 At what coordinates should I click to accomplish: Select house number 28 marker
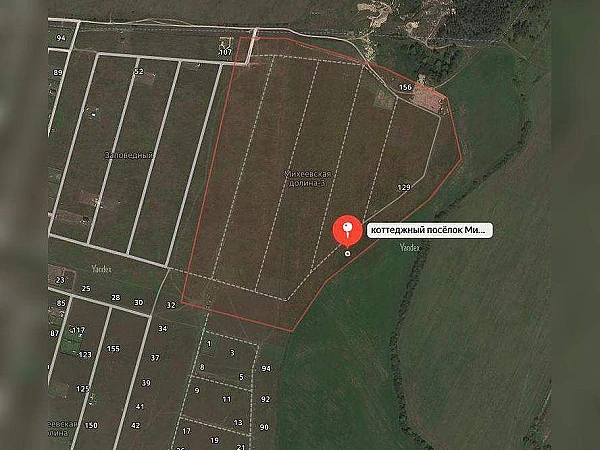pyautogui.click(x=116, y=297)
